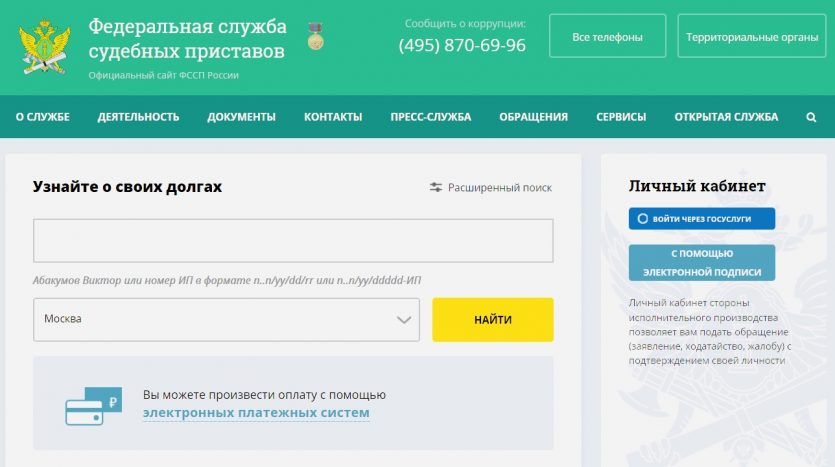Click the yellow НАЙТИ button
The width and height of the screenshot is (835, 467).
click(493, 319)
